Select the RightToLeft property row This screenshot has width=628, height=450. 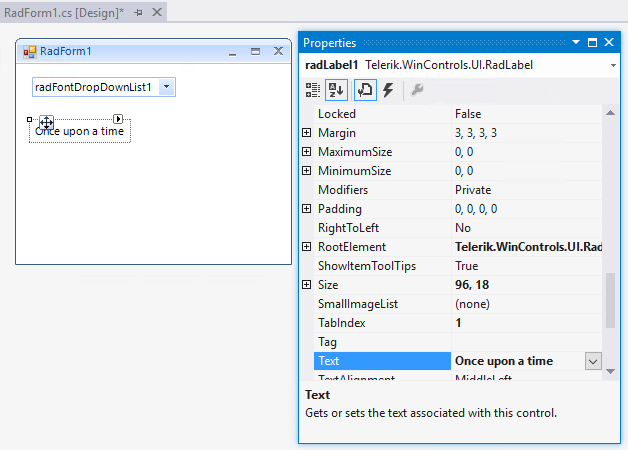tap(458, 228)
